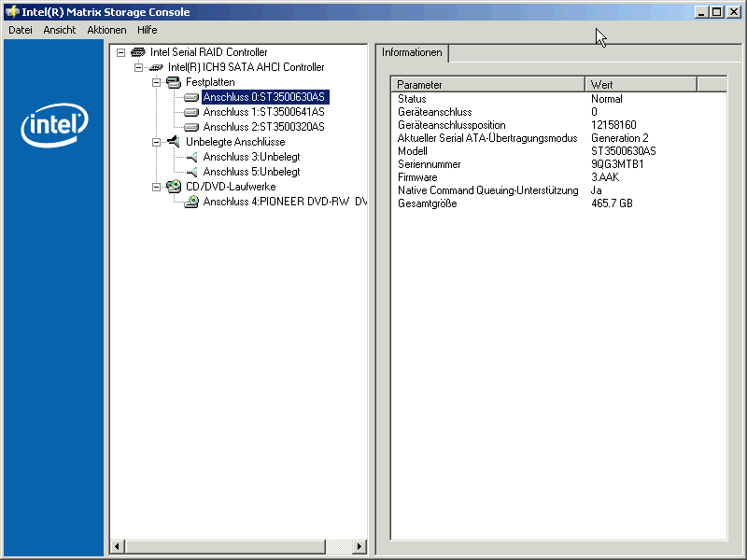
Task: Open the Hilfe menu
Action: [x=148, y=30]
